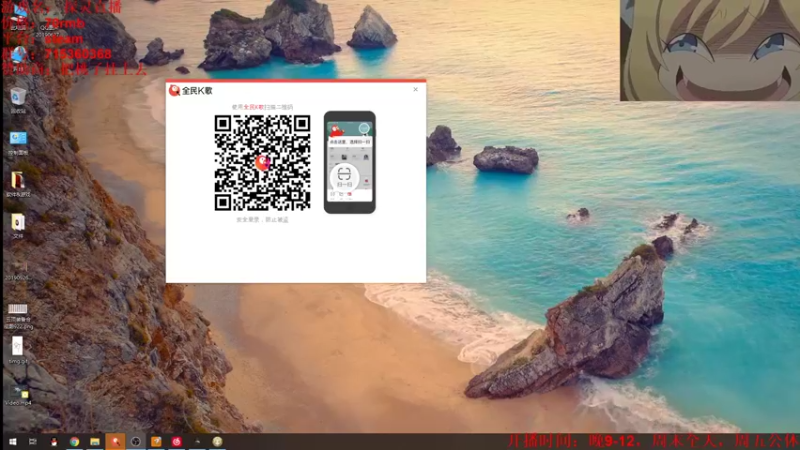Select the folder icon labeled 文件
The width and height of the screenshot is (800, 450).
pyautogui.click(x=18, y=226)
